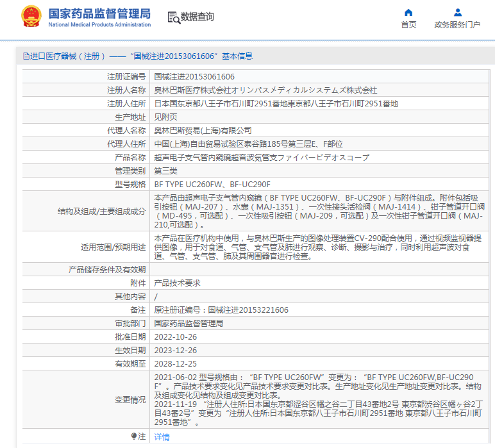This screenshot has height=448, width=495.
Task: Click the 注册人名称 label
Action: 126,90
